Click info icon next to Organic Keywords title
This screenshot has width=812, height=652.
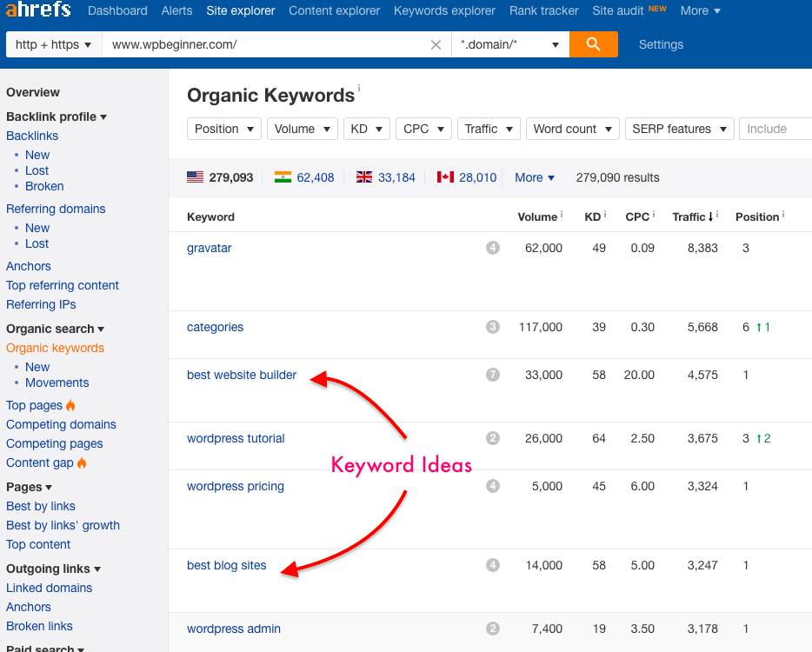tap(359, 88)
